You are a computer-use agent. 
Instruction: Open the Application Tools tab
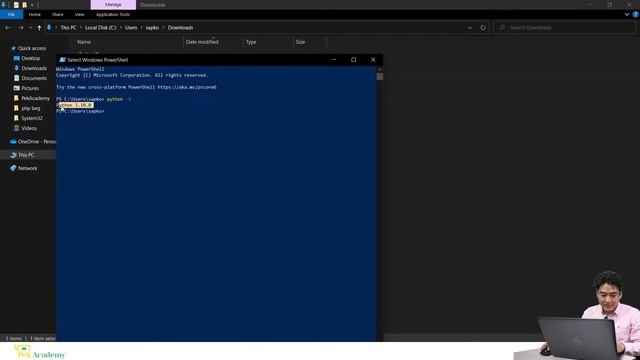113,14
